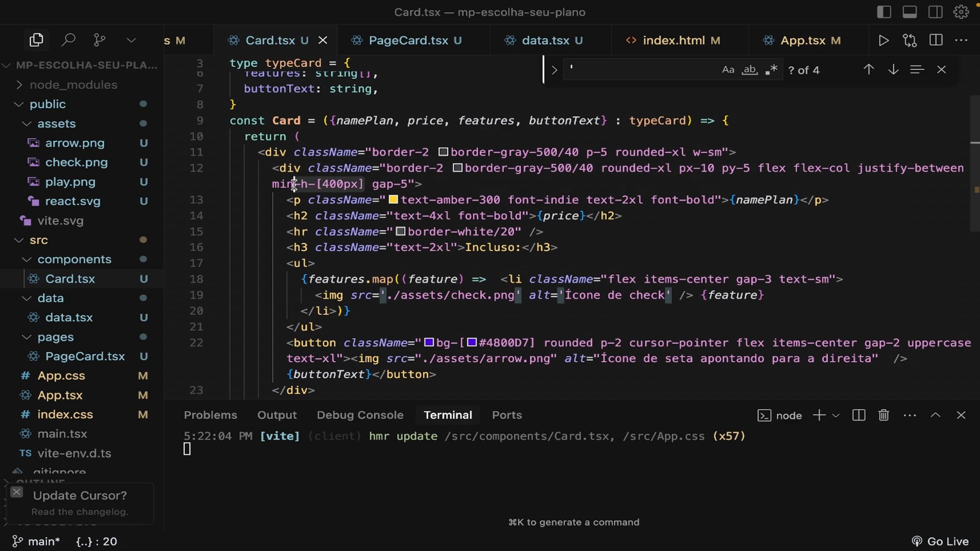Go to previous find match arrow
Viewport: 980px width, 551px height.
pyautogui.click(x=868, y=69)
